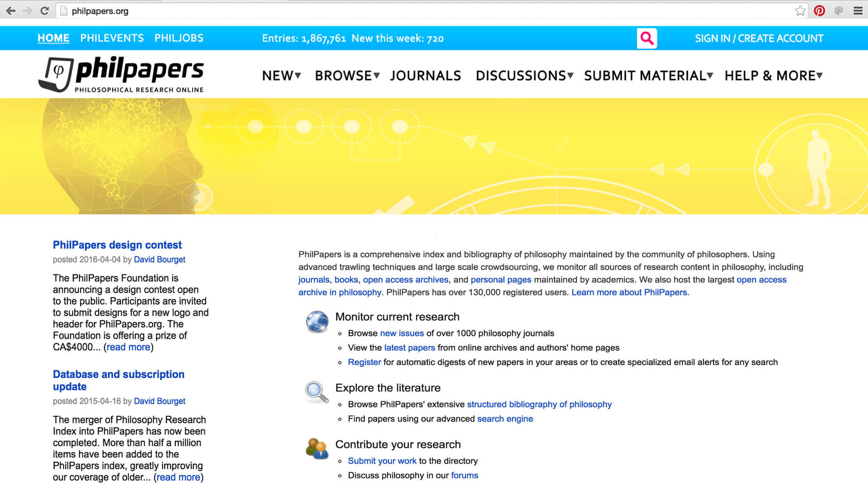Follow the structured bibliography of philosophy link
The width and height of the screenshot is (868, 488).
539,404
